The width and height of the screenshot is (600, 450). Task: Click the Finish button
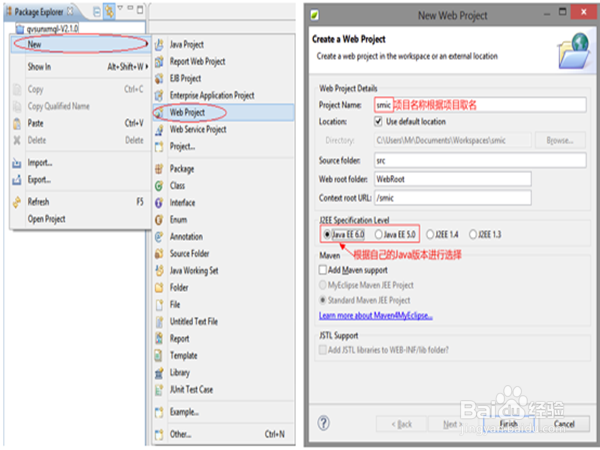[x=509, y=424]
